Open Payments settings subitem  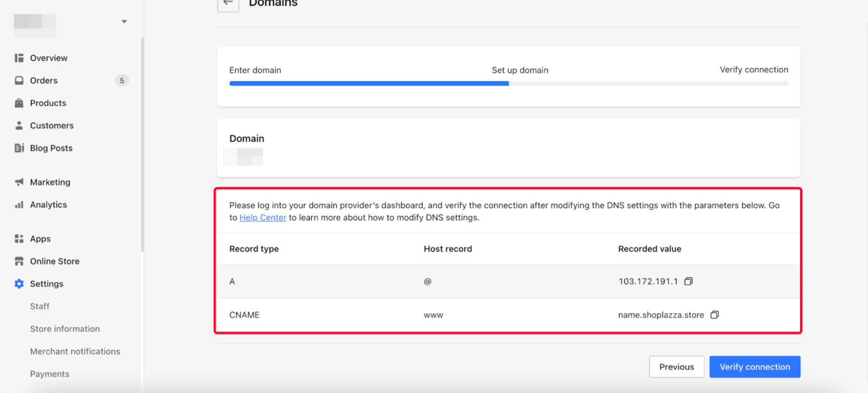[x=50, y=374]
